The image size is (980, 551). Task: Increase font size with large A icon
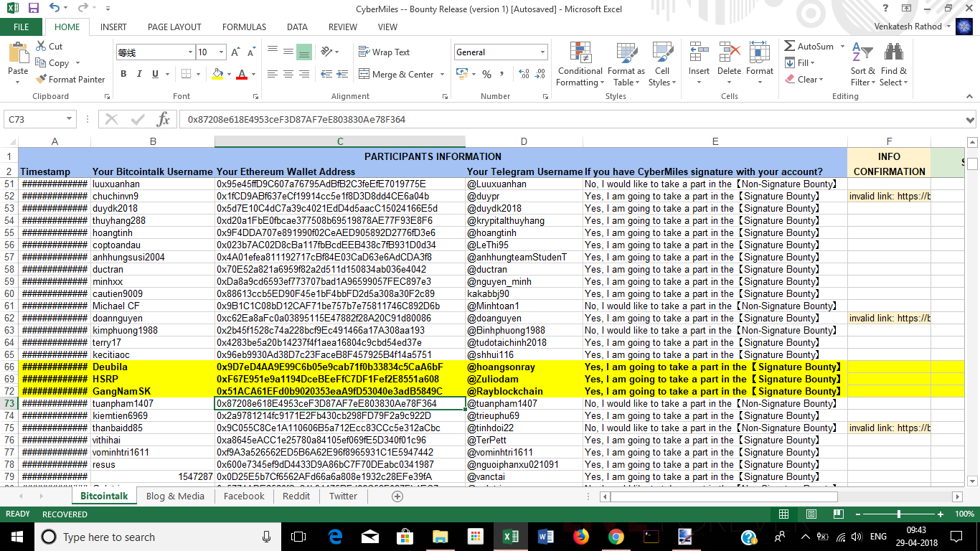236,52
